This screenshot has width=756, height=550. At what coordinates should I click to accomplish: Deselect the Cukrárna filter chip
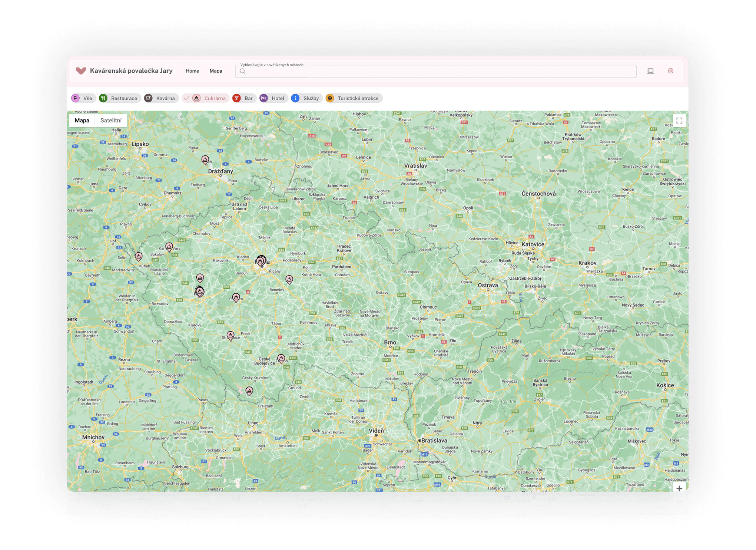point(205,98)
